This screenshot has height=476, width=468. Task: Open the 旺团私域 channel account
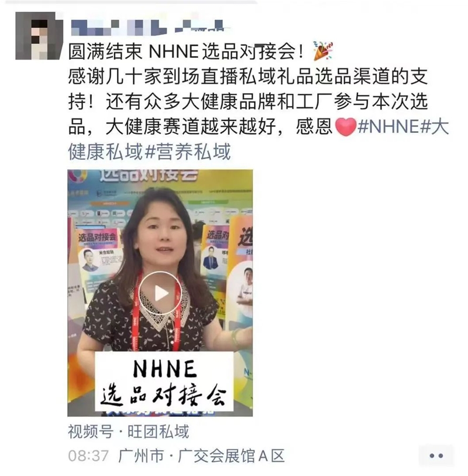pos(159,432)
